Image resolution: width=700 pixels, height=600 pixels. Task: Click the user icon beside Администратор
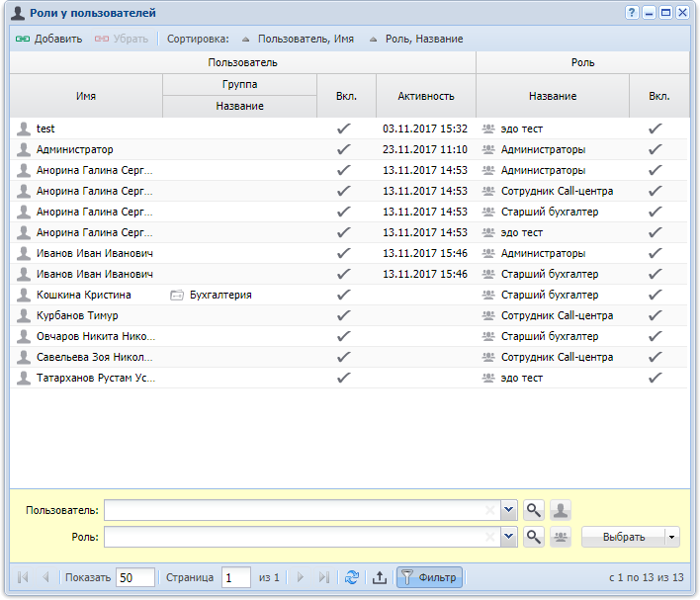click(x=23, y=149)
